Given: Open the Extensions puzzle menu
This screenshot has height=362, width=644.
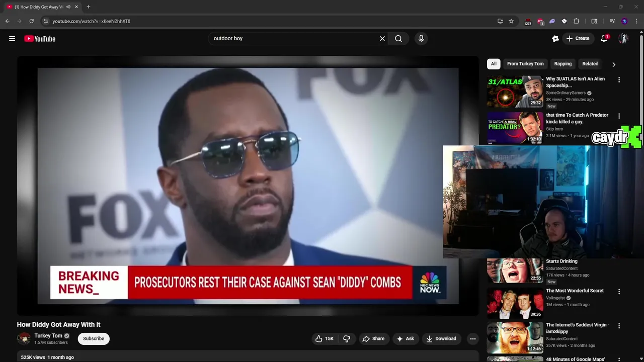Looking at the screenshot, I should (577, 21).
